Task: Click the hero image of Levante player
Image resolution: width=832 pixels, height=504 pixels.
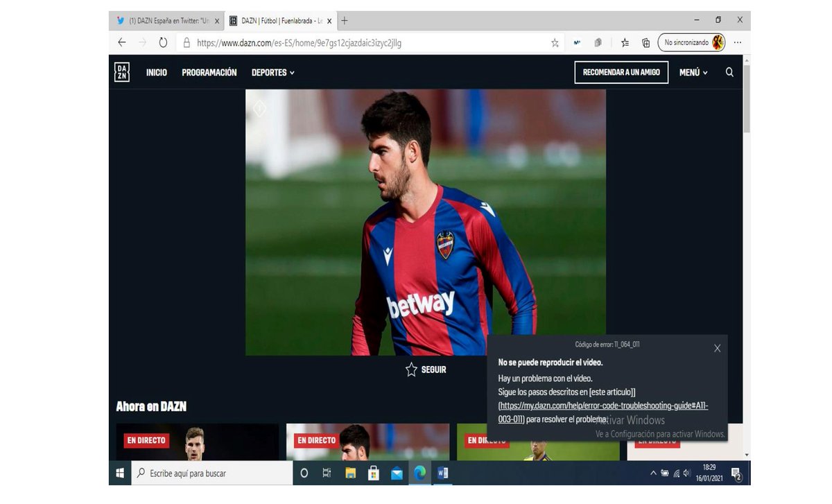Action: pyautogui.click(x=426, y=222)
